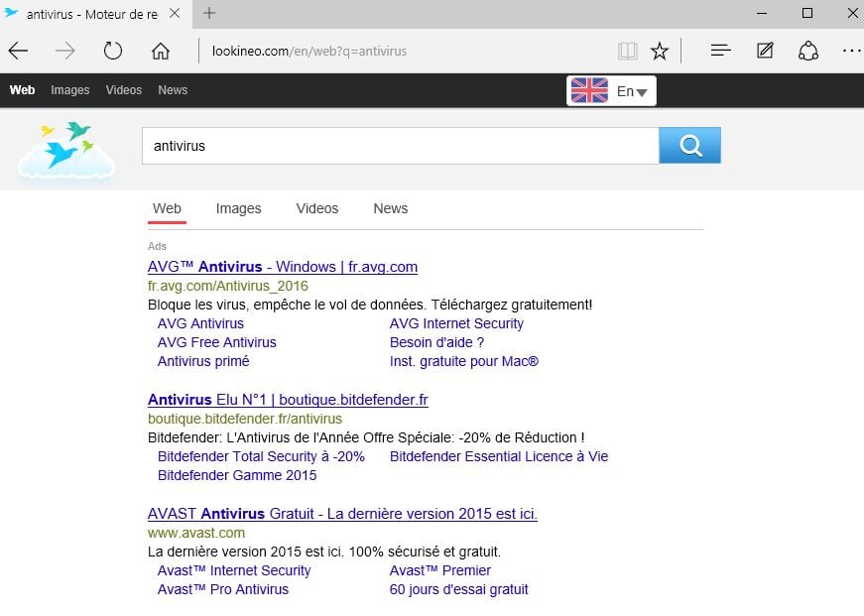The width and height of the screenshot is (864, 616).
Task: Open Antivirus Elu N°1 Bitdefender headline
Action: pos(288,400)
